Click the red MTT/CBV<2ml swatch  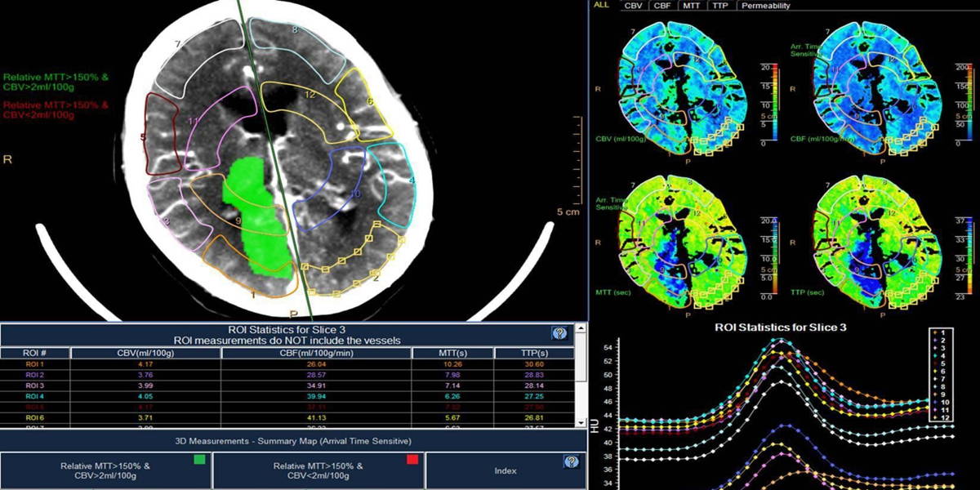coord(412,461)
